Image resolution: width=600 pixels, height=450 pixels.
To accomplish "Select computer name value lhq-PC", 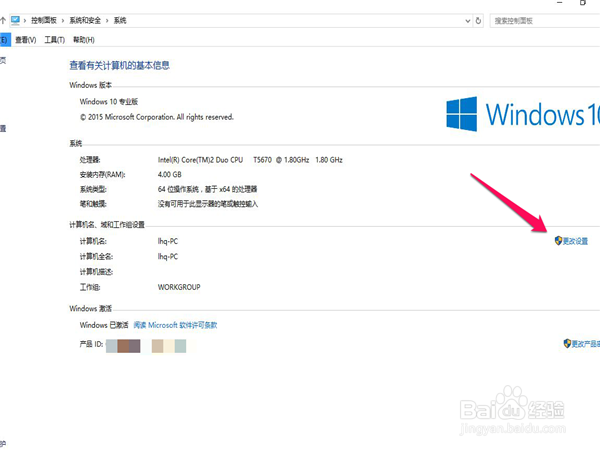I will click(x=168, y=241).
